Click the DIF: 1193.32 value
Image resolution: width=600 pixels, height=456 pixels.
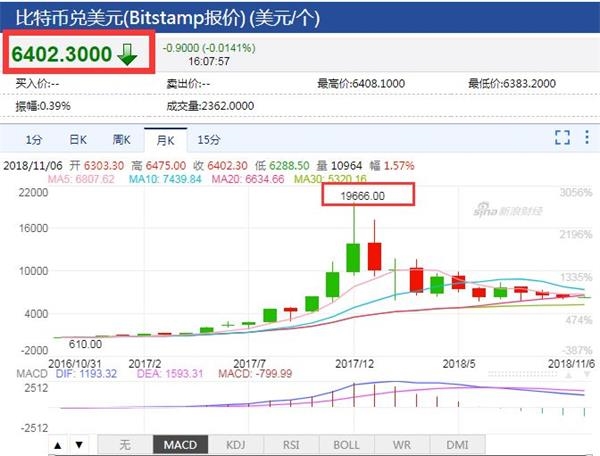click(x=86, y=373)
